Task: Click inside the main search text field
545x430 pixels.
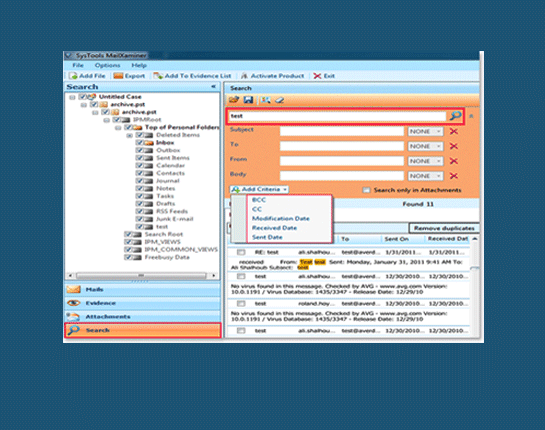Action: [337, 116]
